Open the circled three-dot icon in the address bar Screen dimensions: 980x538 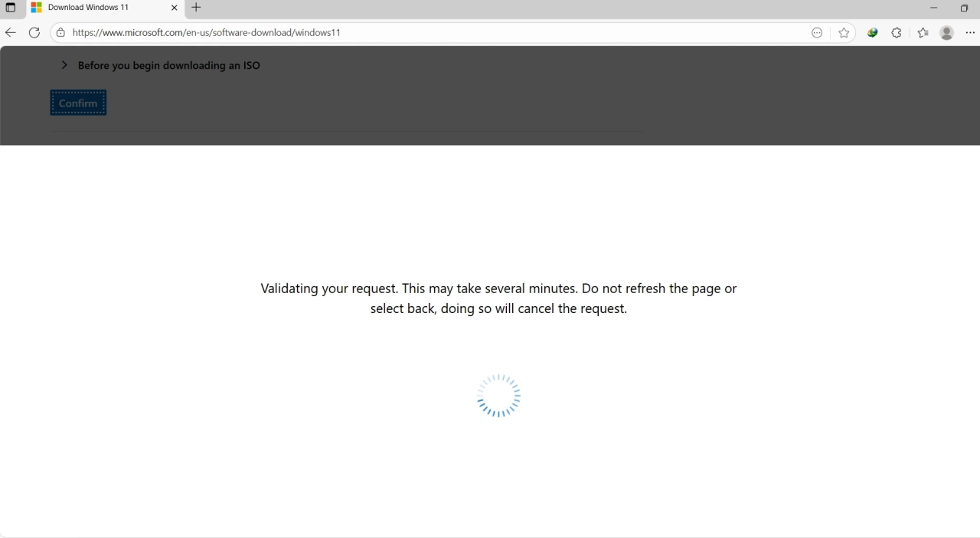pos(817,32)
